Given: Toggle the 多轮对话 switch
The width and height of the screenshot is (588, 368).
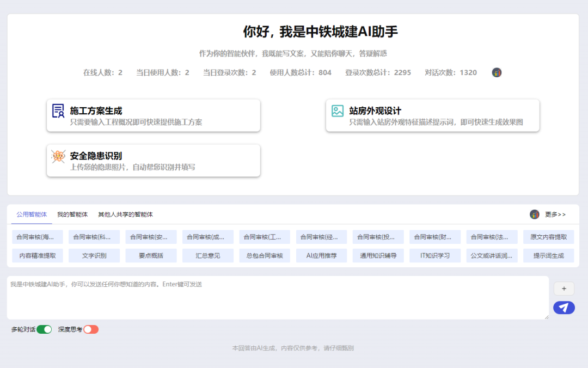Looking at the screenshot, I should point(44,329).
